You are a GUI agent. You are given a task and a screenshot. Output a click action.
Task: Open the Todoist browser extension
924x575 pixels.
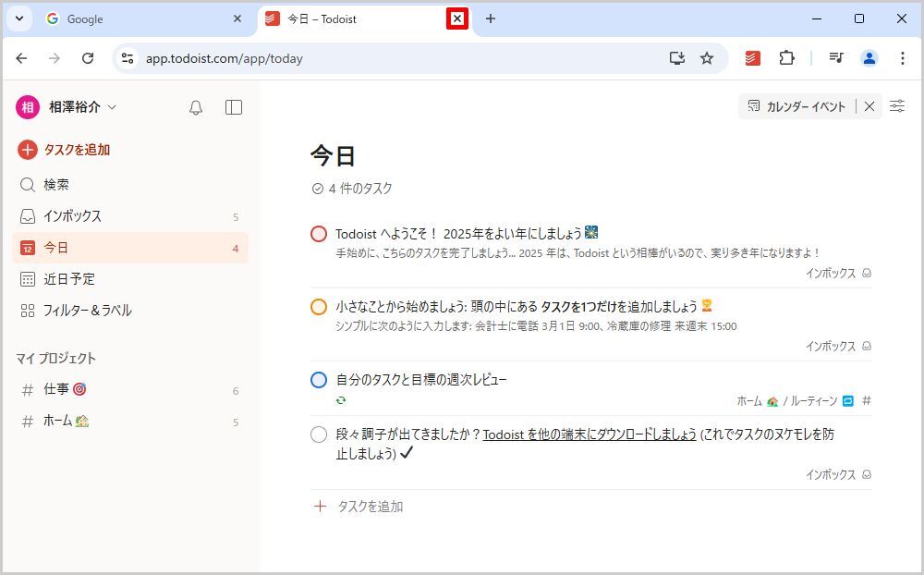pyautogui.click(x=752, y=58)
